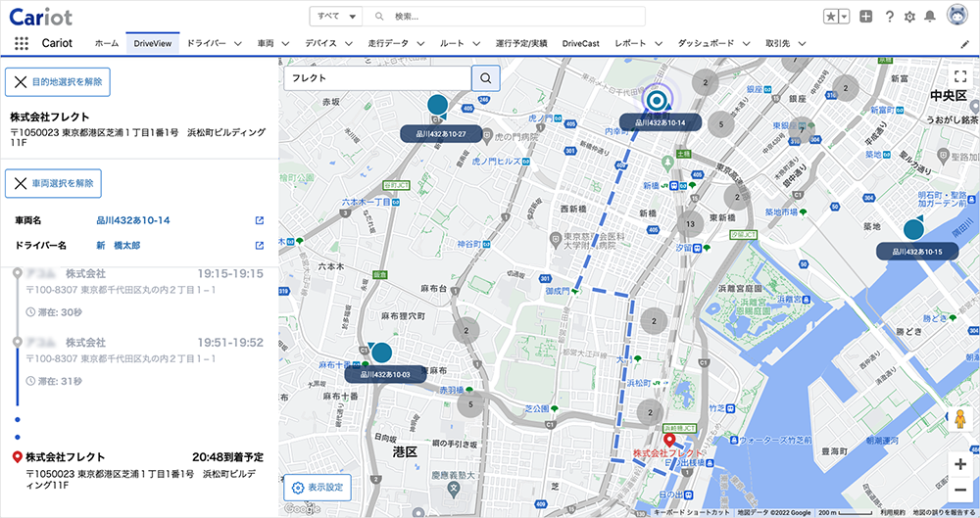The height and width of the screenshot is (518, 980).
Task: Open the 運行予定/実績 tab
Action: [x=521, y=44]
